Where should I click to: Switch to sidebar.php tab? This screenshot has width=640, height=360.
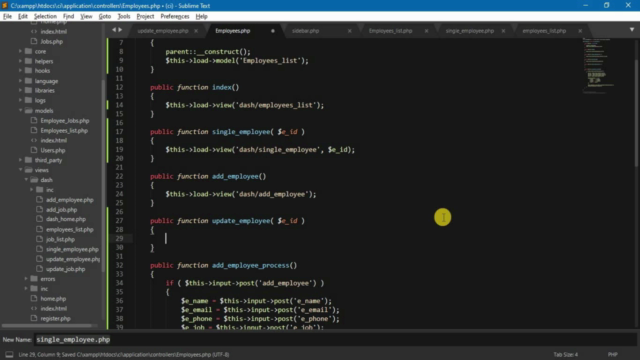pyautogui.click(x=305, y=31)
